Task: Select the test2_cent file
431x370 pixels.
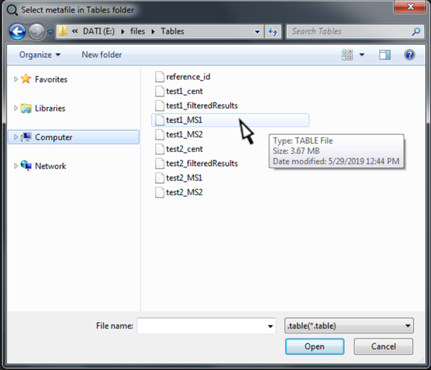Action: pos(184,149)
